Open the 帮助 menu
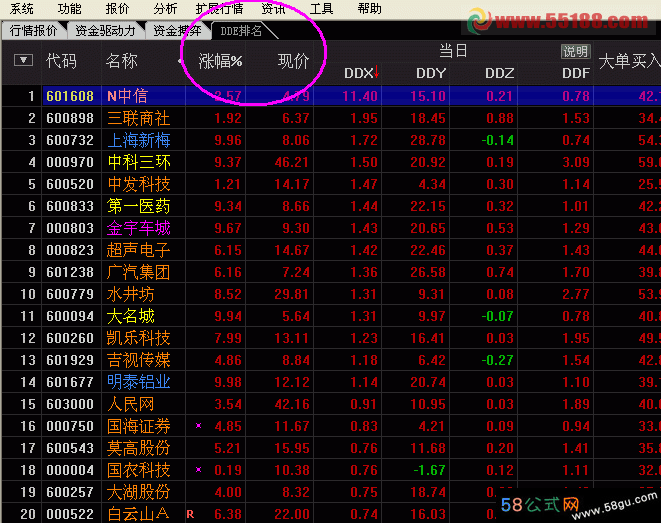Viewport: 661px width, 523px height. pyautogui.click(x=370, y=8)
